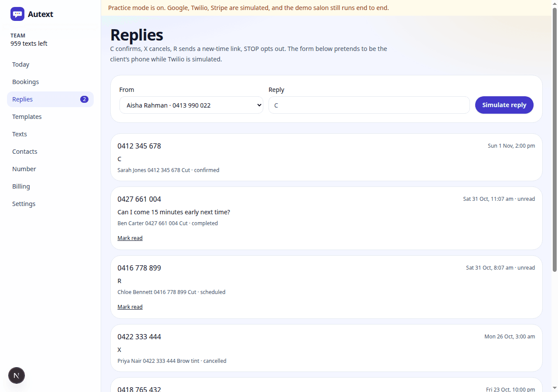Click the "Sun 1 Nov, 2:00 pm" timestamp
The image size is (558, 392).
point(511,146)
